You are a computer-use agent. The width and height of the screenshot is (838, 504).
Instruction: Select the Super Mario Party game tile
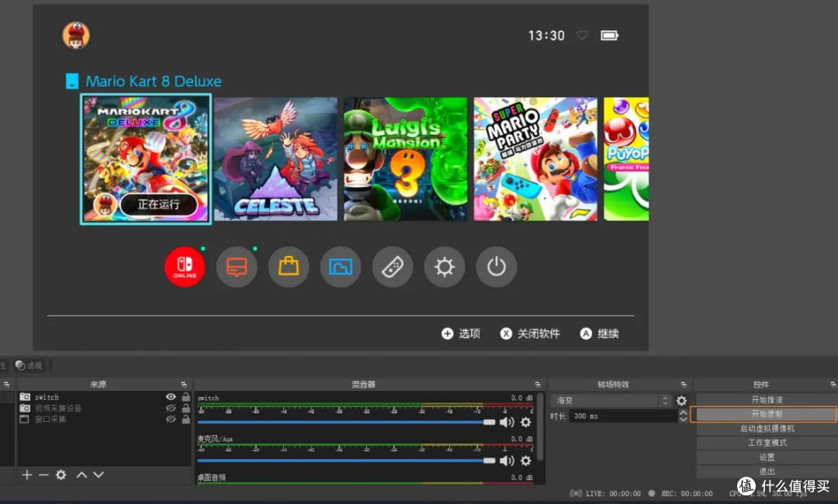coord(535,159)
